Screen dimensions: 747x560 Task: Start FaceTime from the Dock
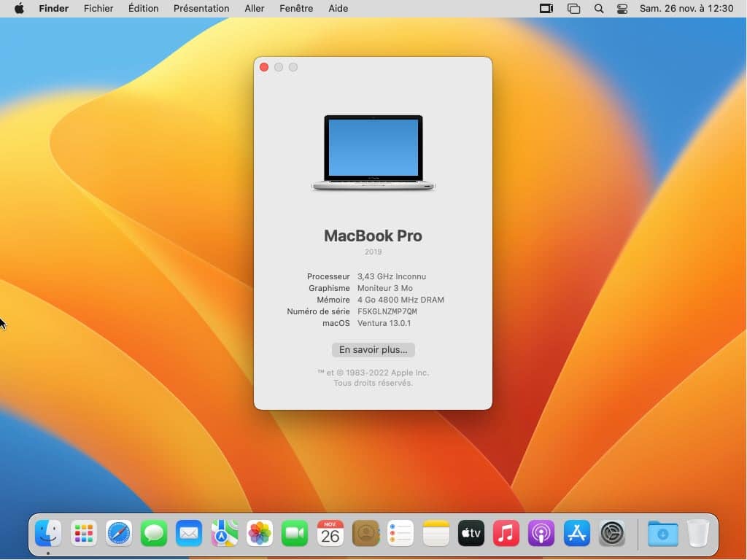coord(295,534)
